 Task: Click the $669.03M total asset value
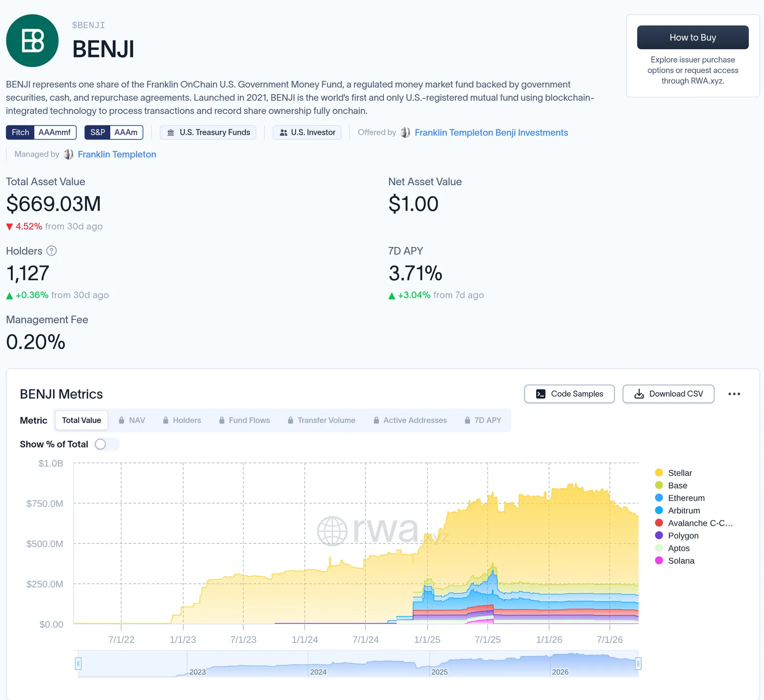[53, 204]
